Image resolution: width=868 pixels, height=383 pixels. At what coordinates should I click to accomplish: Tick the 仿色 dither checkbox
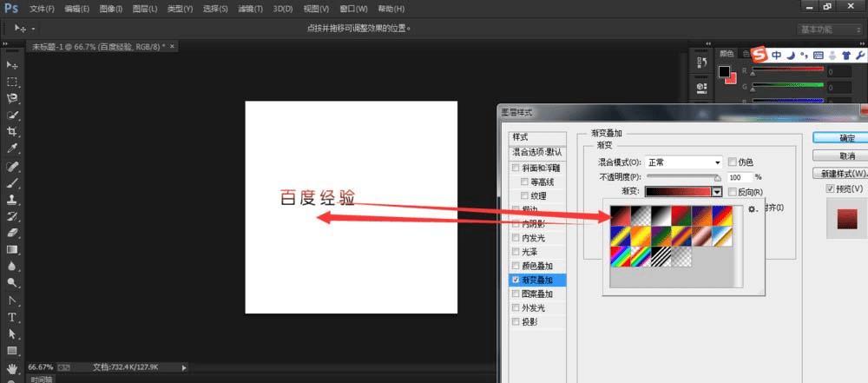click(733, 162)
